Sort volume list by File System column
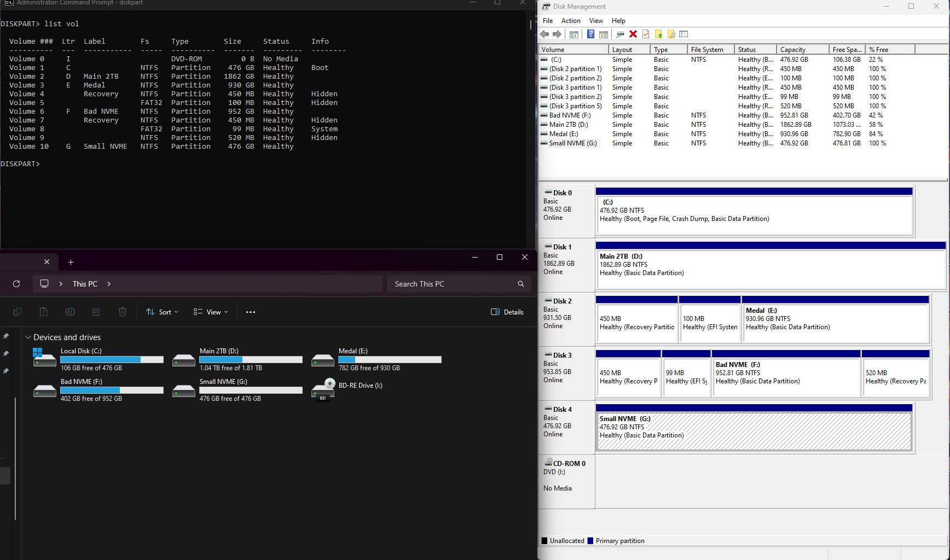This screenshot has width=950, height=560. click(710, 50)
